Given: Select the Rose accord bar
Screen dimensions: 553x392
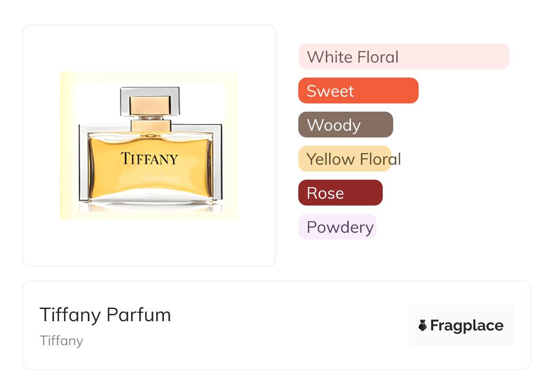Looking at the screenshot, I should pos(340,193).
